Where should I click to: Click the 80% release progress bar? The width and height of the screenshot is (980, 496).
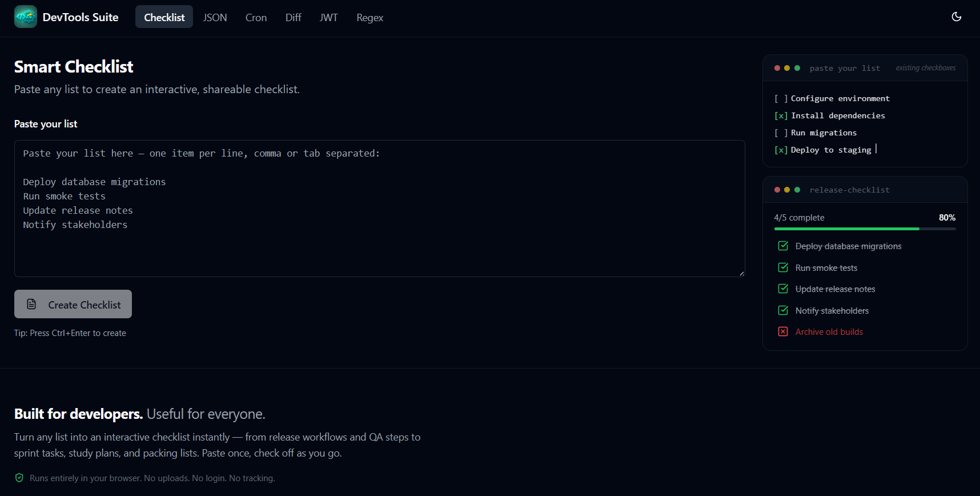(x=865, y=229)
